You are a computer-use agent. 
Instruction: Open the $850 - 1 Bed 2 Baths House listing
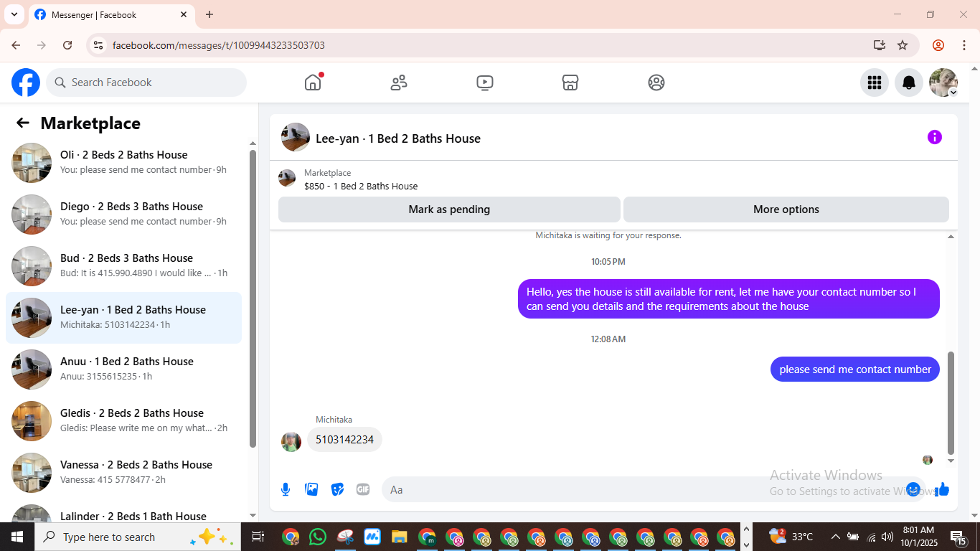361,186
